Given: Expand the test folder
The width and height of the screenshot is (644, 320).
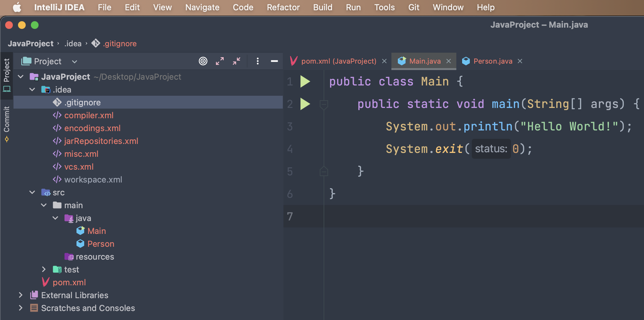Looking at the screenshot, I should pyautogui.click(x=44, y=269).
